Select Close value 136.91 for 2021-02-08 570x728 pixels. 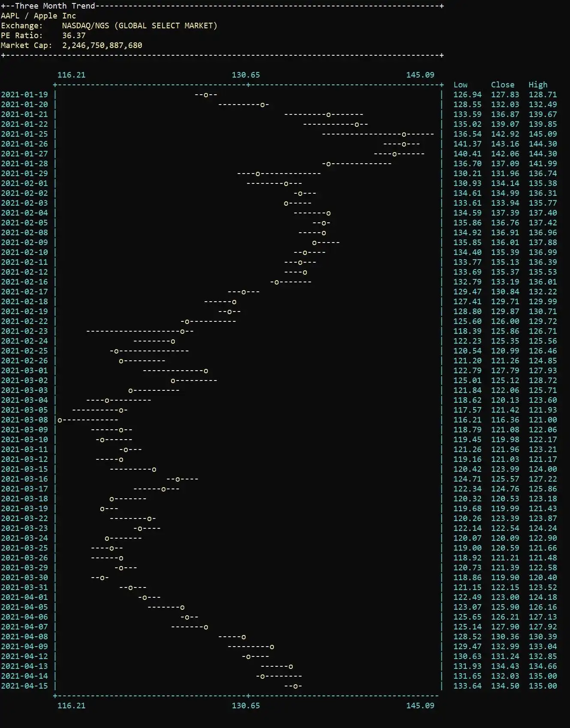(505, 233)
